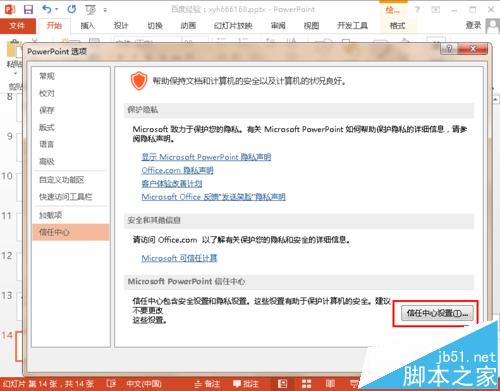Click the PowerPoint window help question mark
This screenshot has height=391, width=500.
[x=417, y=10]
